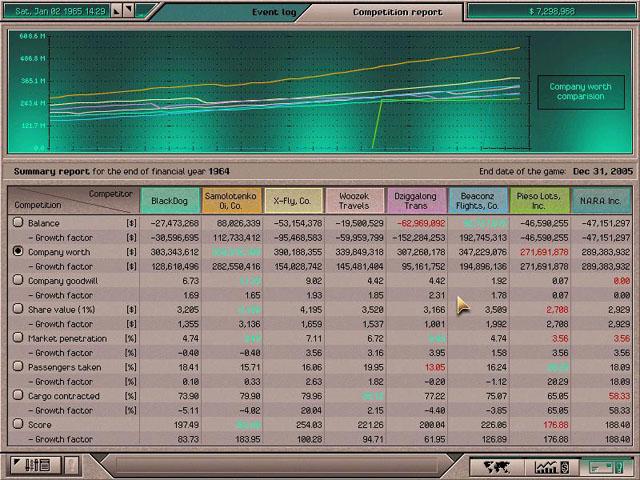
Task: Click the question mark help icon
Action: (71, 466)
